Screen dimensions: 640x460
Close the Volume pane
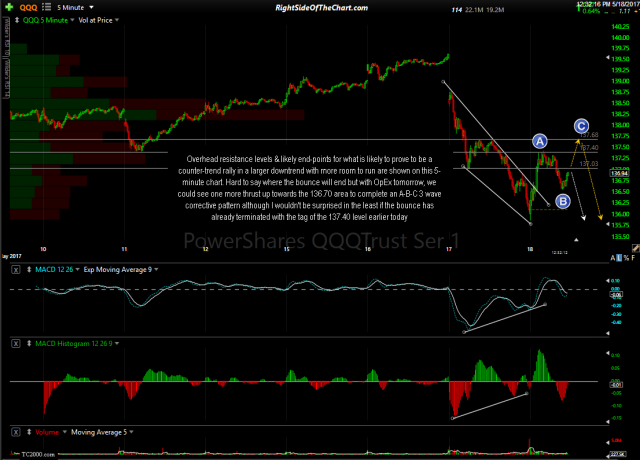click(16, 432)
